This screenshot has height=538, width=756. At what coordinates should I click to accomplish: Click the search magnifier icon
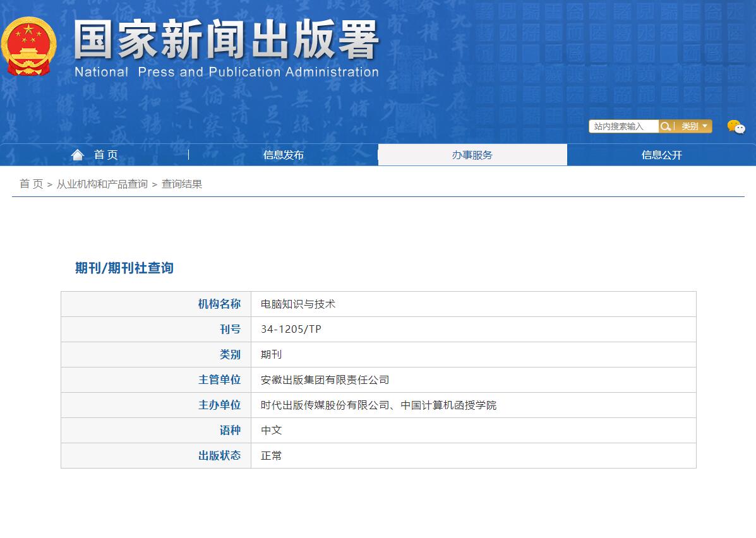(x=665, y=126)
